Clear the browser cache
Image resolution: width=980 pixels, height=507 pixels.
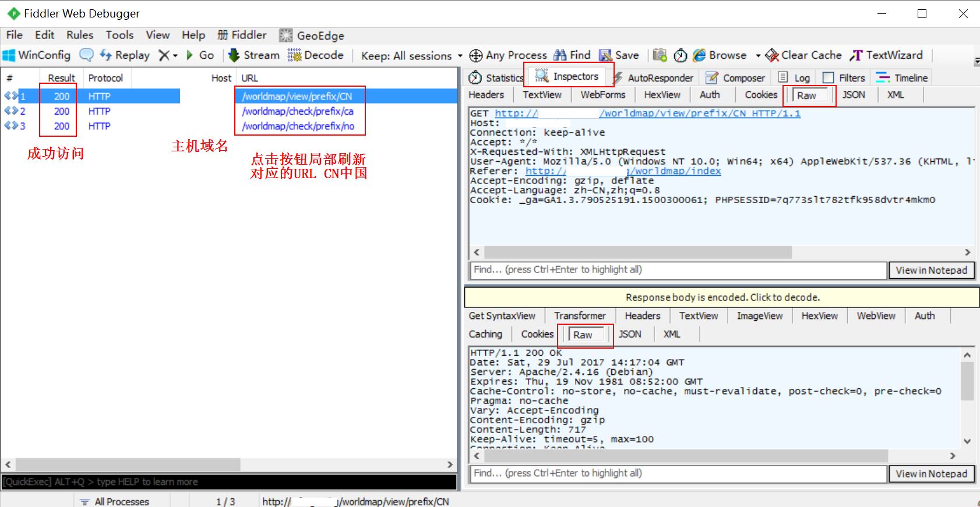(803, 55)
